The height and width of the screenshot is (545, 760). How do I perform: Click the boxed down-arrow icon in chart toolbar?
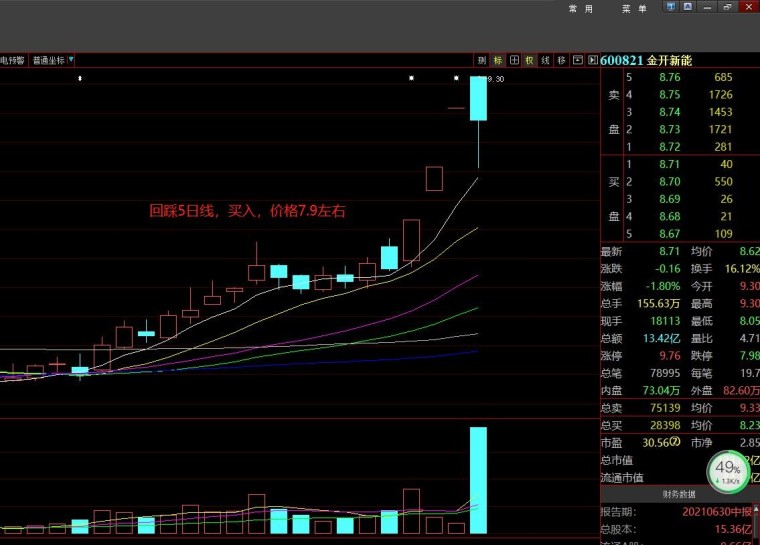point(577,60)
